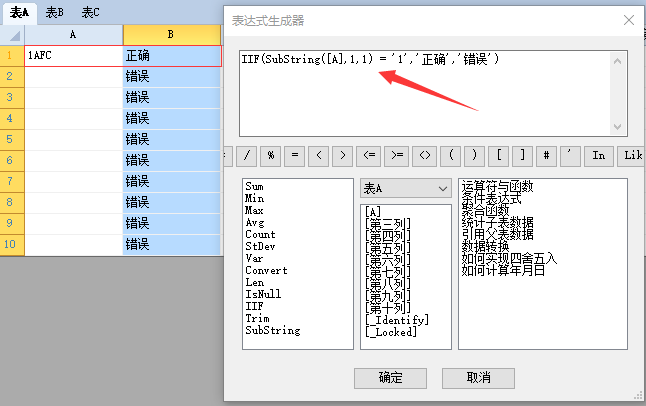Select the SubString function in list

click(272, 330)
